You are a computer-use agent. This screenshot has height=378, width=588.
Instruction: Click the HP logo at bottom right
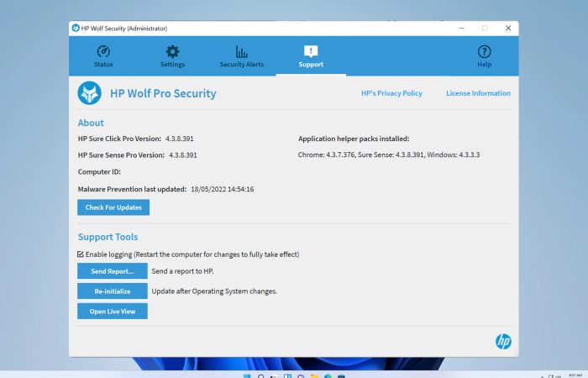click(x=503, y=341)
